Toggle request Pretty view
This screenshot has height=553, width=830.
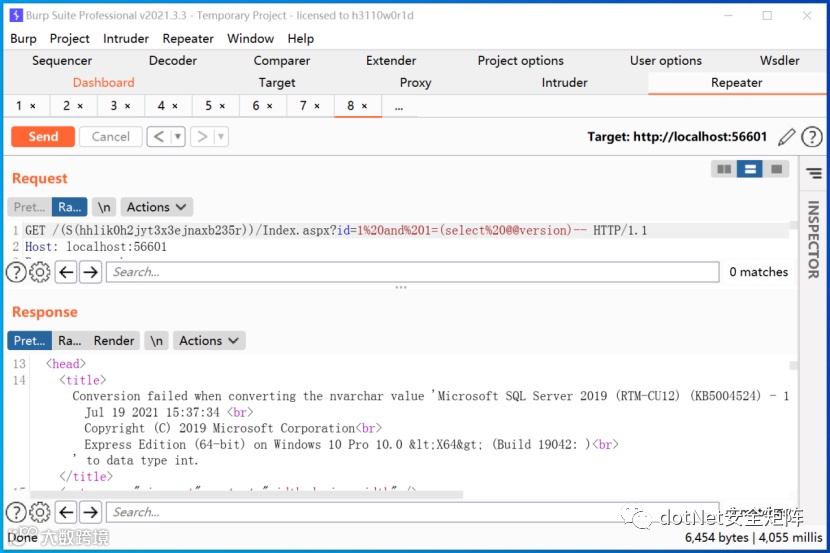pos(30,207)
